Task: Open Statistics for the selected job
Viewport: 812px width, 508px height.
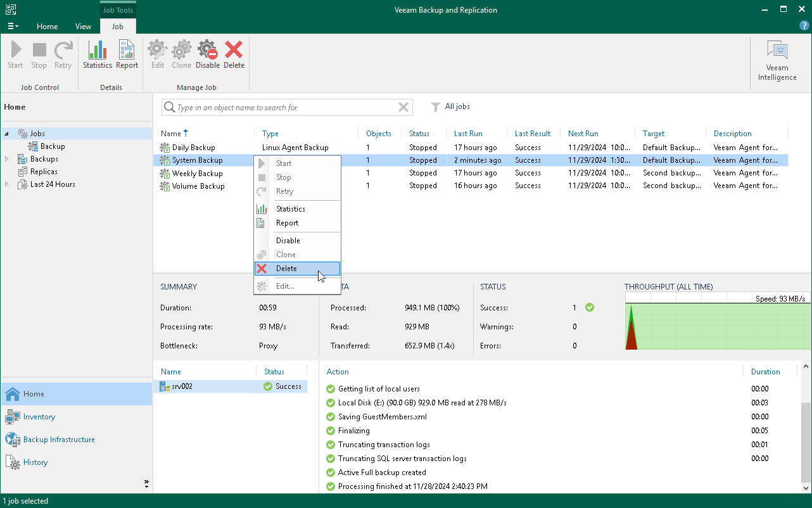Action: coord(97,54)
